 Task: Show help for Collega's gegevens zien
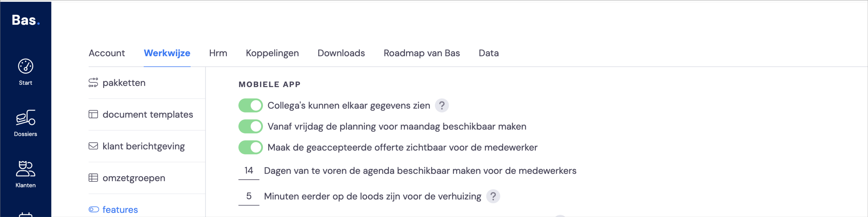click(x=442, y=106)
